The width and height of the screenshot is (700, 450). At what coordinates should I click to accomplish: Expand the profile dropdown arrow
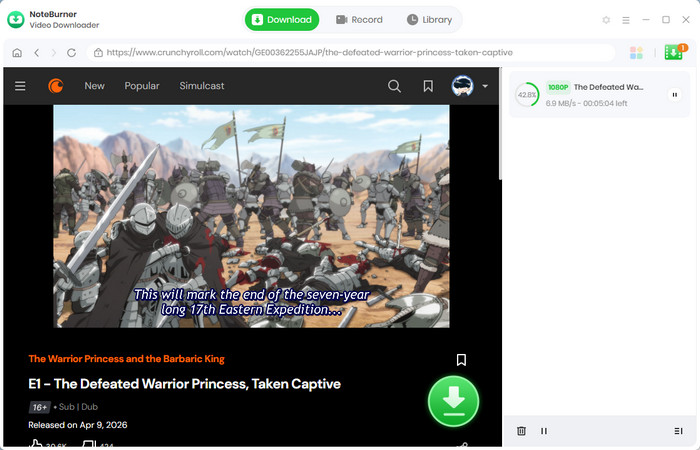(x=485, y=86)
